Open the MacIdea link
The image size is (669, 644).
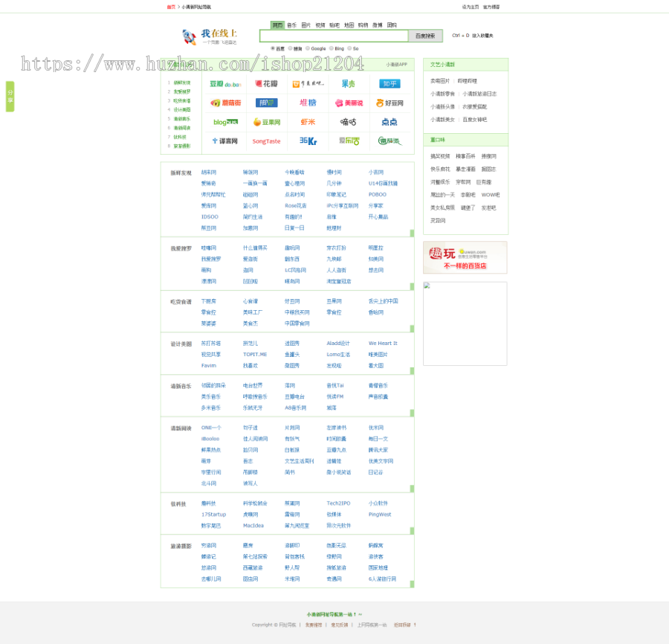click(253, 526)
